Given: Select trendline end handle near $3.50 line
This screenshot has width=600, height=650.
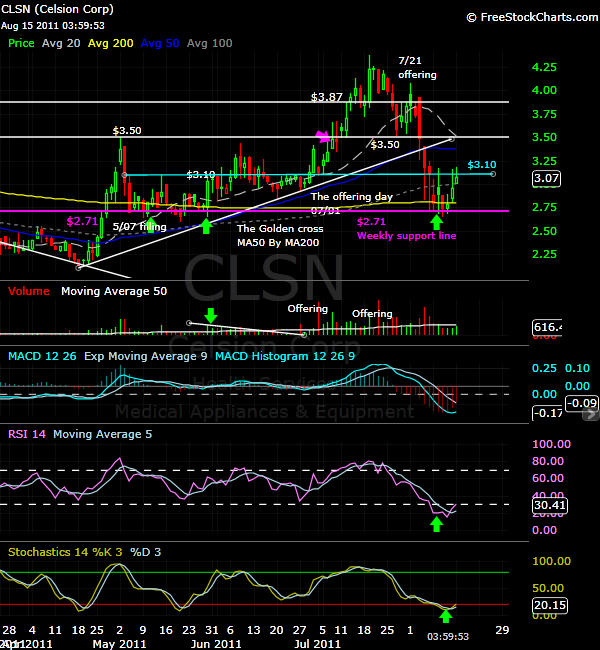Looking at the screenshot, I should pyautogui.click(x=452, y=139).
